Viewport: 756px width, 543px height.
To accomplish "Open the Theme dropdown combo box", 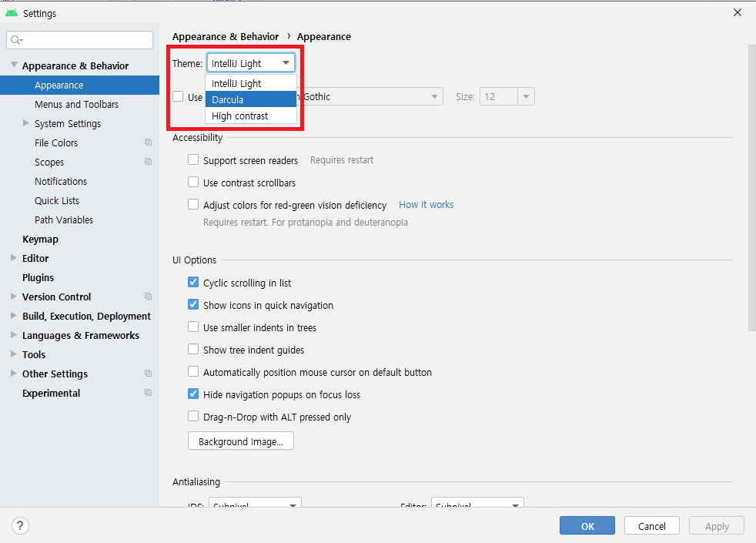I will 251,63.
